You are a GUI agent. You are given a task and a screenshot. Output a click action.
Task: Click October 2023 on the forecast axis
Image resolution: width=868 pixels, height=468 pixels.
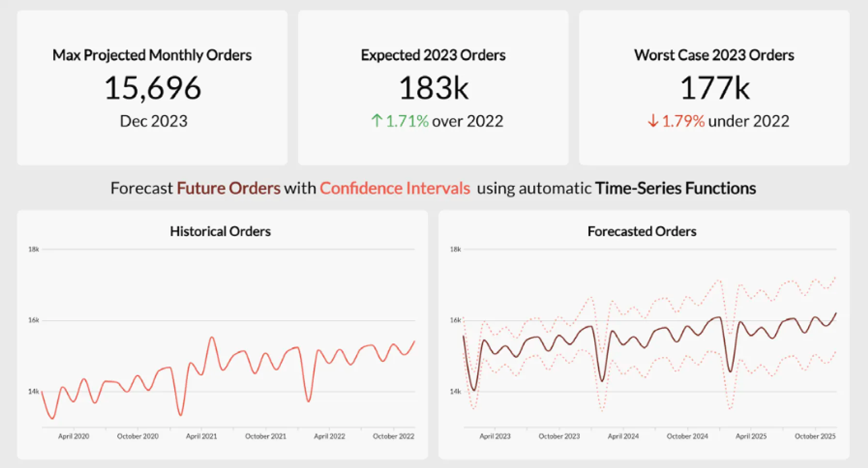coord(559,436)
